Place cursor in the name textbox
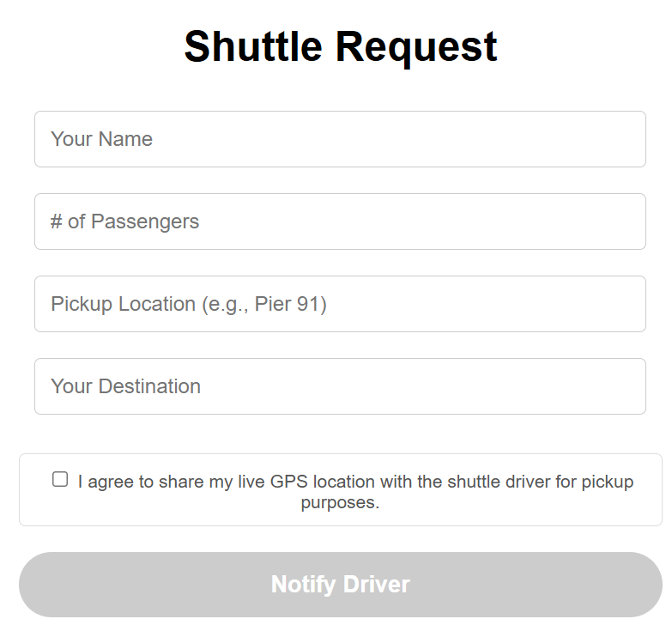Screen dimensions: 672x631 point(340,139)
